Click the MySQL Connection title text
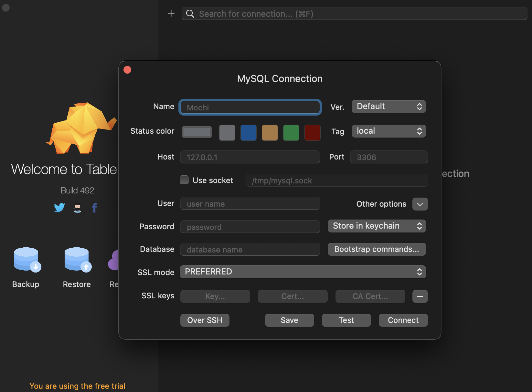Image resolution: width=532 pixels, height=392 pixels. pos(280,79)
